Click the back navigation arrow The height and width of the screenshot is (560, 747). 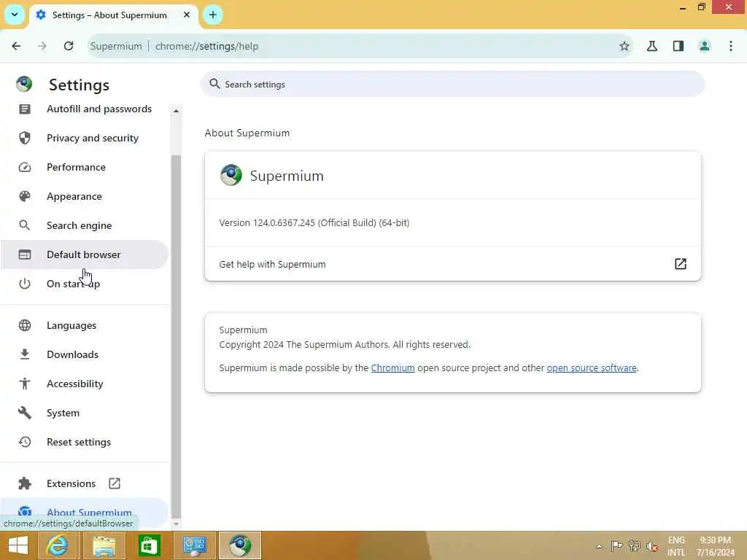[16, 46]
